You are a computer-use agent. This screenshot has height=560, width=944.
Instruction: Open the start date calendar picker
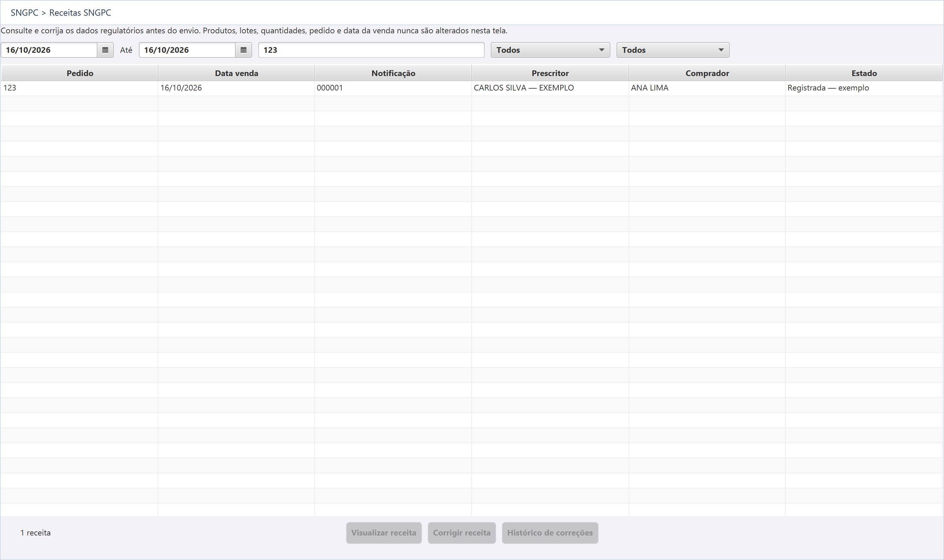click(x=105, y=50)
